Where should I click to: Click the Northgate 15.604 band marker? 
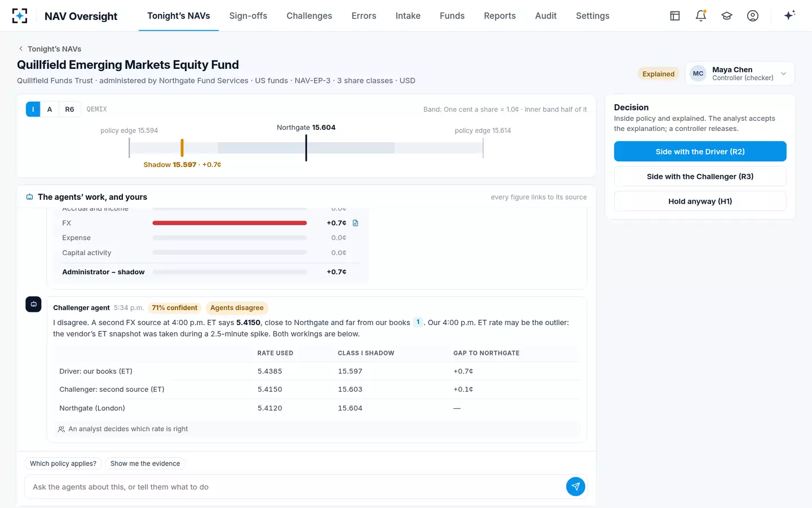pos(306,148)
